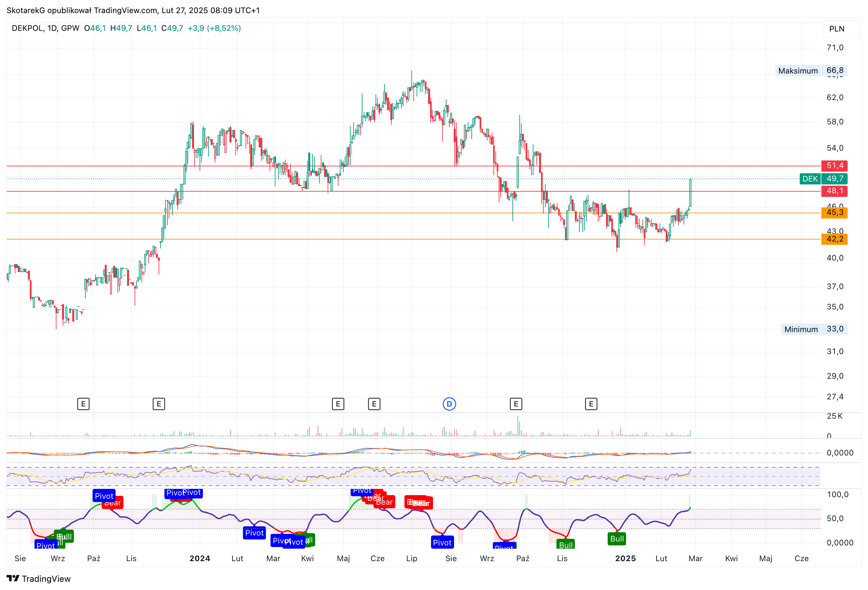Click the Pivot label above Lut 2024
This screenshot has height=590, width=868.
click(x=254, y=533)
